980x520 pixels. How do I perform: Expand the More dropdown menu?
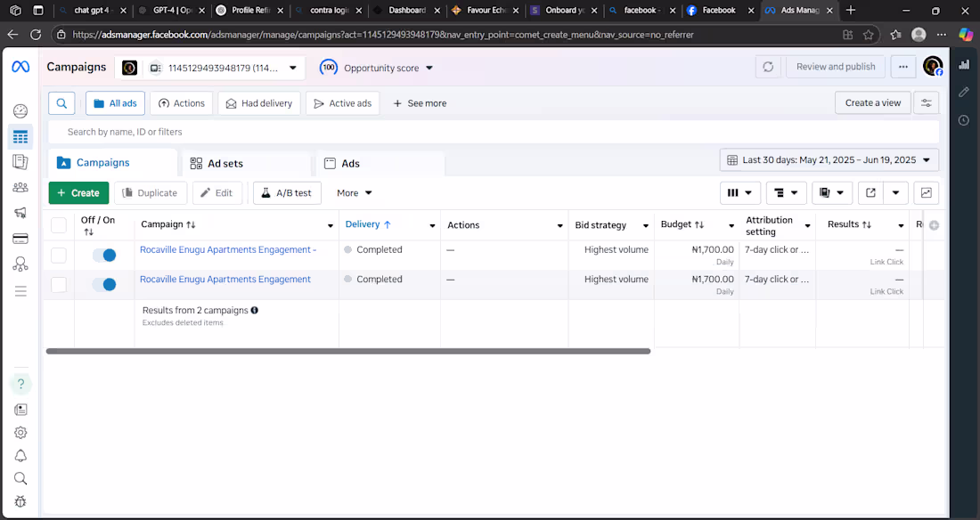click(x=355, y=193)
